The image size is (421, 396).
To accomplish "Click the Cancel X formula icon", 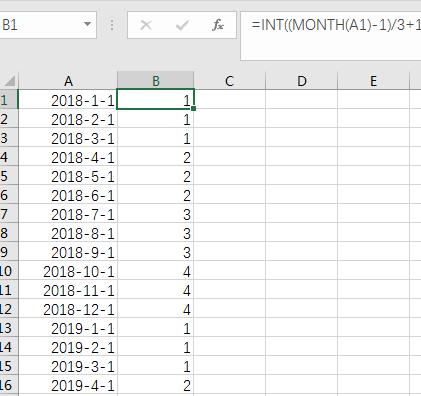I will (x=146, y=25).
